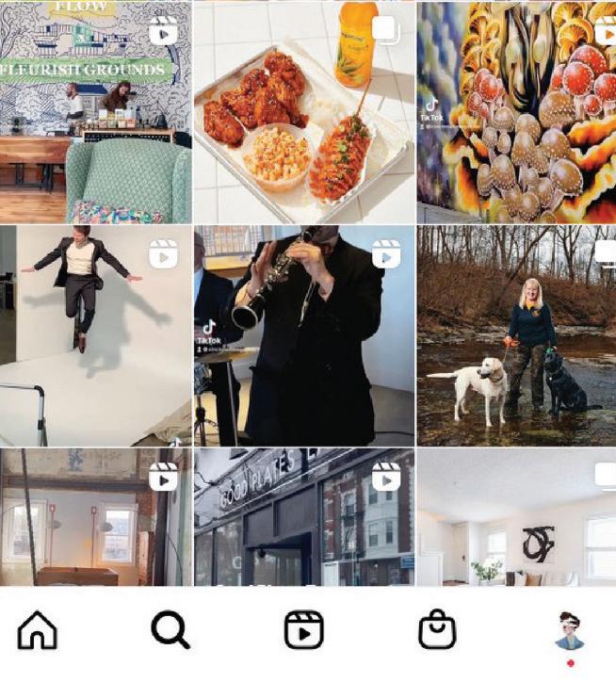Tap Reels badge on Fleurish Grounds post
Viewport: 616px width, 682px height.
[x=163, y=31]
